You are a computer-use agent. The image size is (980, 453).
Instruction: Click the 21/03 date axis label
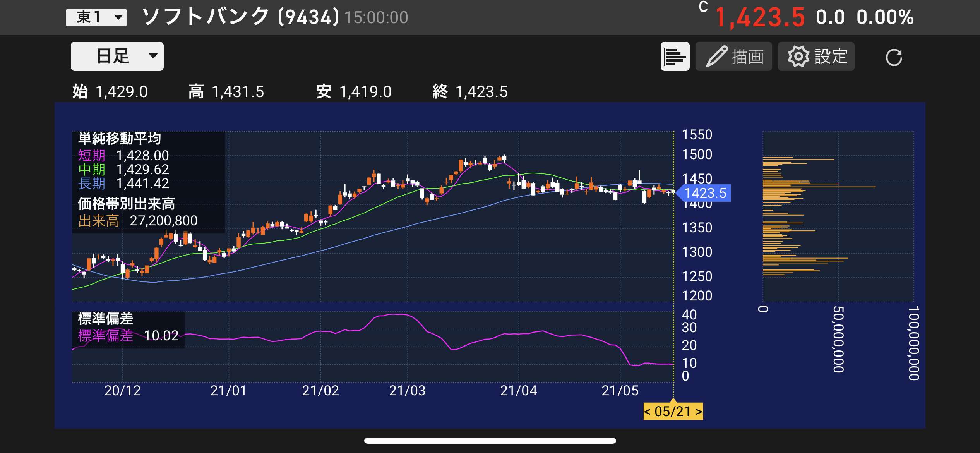(407, 391)
